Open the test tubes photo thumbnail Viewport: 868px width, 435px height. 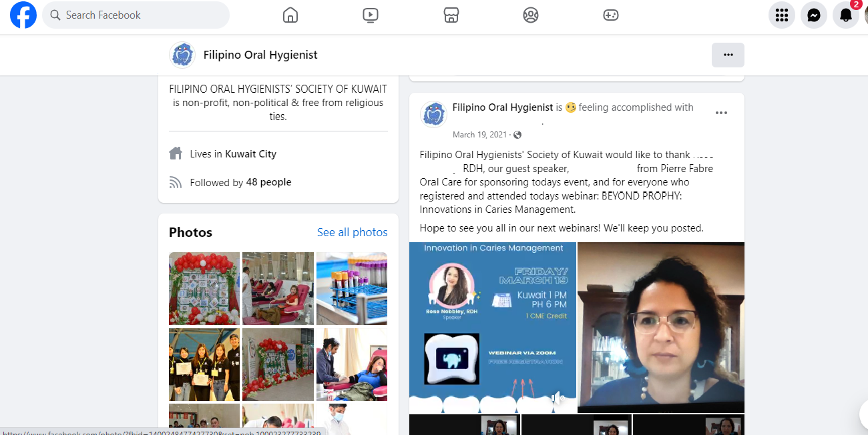[x=352, y=288]
